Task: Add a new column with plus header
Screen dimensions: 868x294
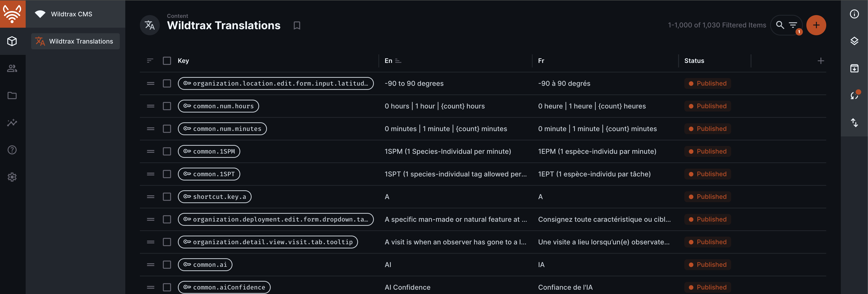Action: (x=821, y=61)
